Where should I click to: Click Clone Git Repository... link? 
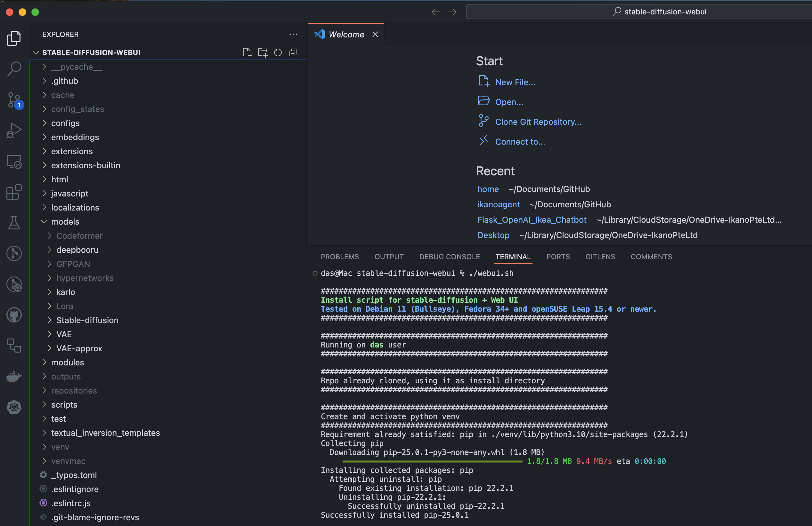click(538, 122)
